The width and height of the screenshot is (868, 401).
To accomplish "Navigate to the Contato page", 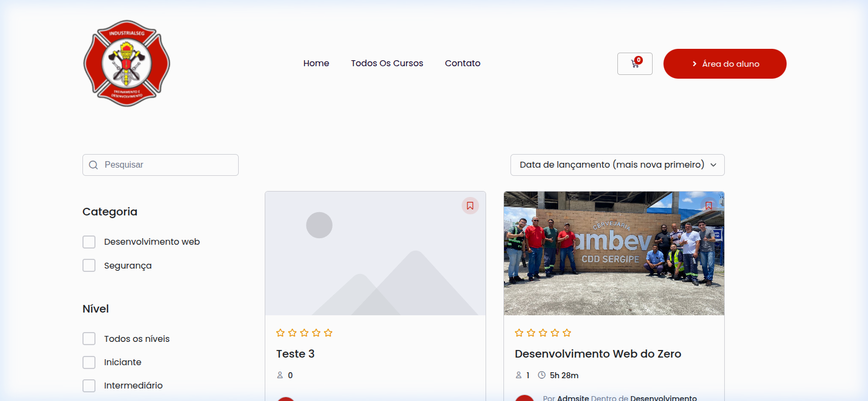I will pos(462,63).
